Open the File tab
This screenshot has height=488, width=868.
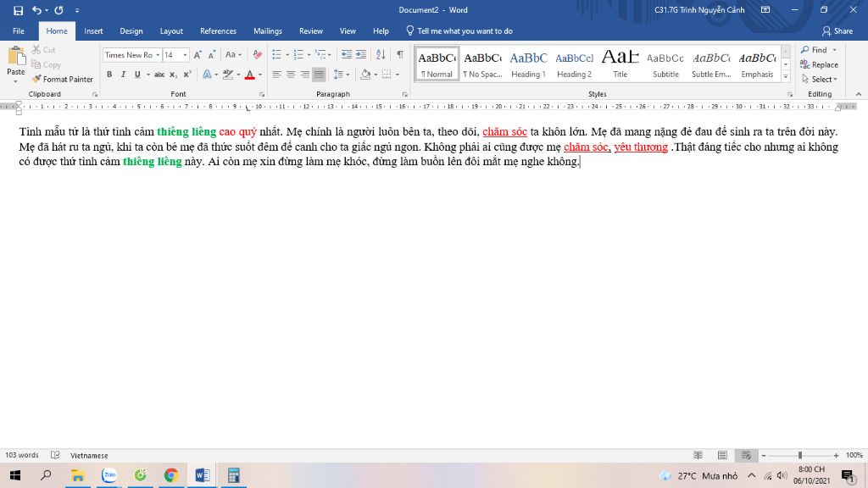[x=19, y=31]
